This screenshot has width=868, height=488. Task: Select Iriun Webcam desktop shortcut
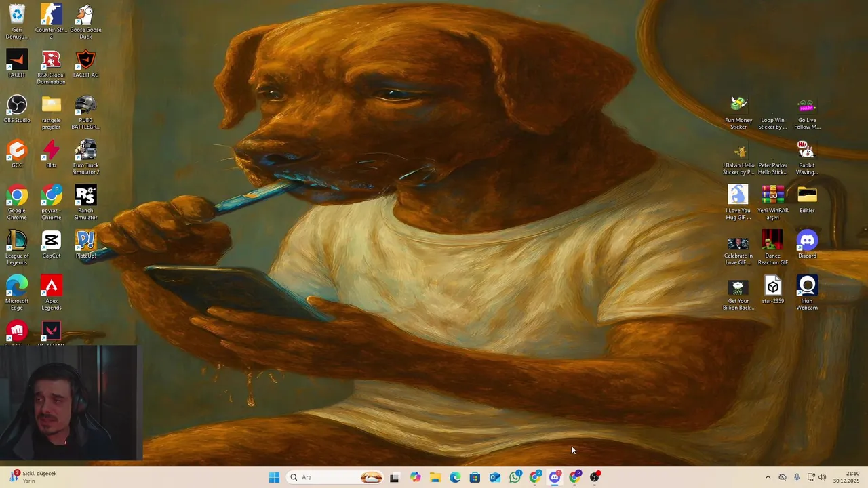807,293
